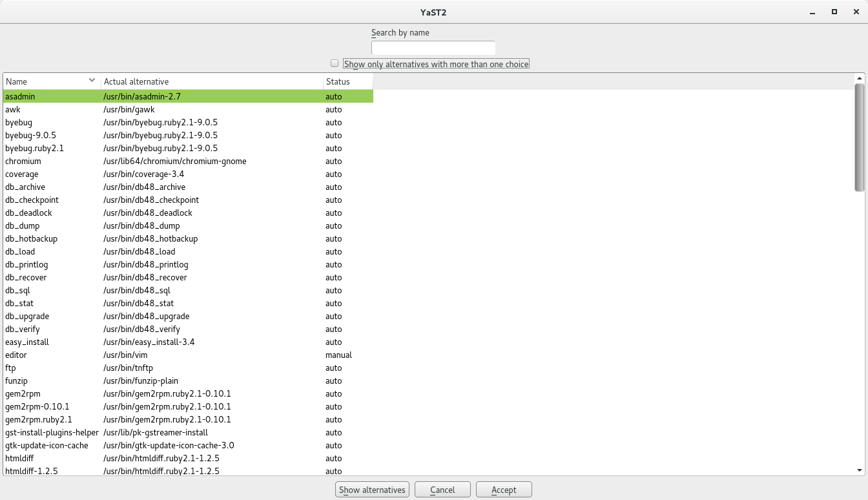This screenshot has height=500, width=868.
Task: Select the db_load row
Action: 188,251
